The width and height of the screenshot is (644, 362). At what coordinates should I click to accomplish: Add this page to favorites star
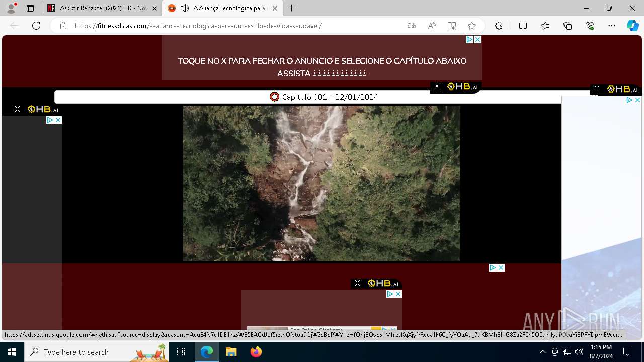[471, 26]
